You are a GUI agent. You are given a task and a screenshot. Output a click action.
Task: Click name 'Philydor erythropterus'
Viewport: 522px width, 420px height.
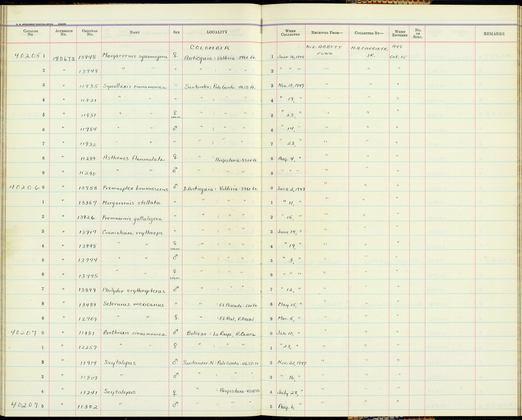(134, 290)
